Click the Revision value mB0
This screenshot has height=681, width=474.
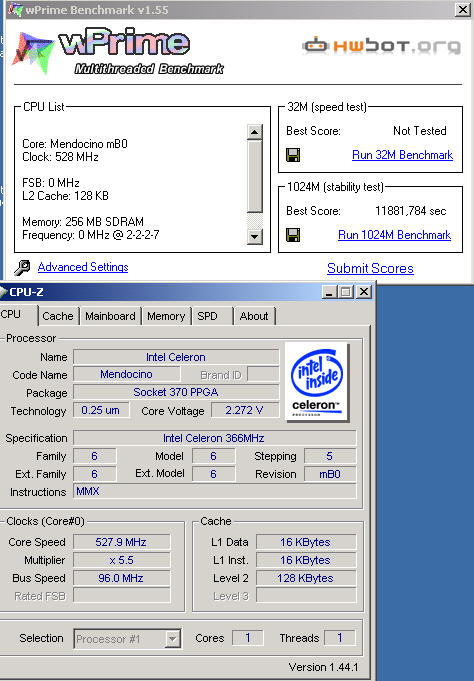pos(330,474)
